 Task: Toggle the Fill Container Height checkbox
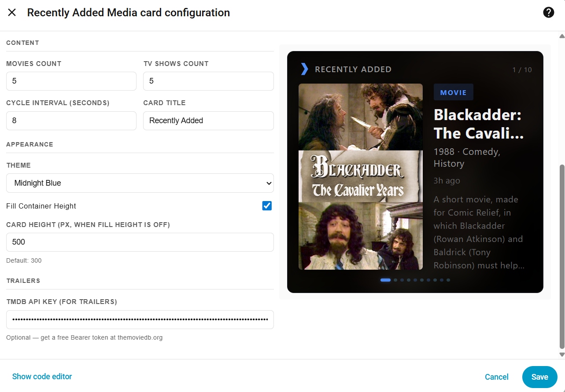pyautogui.click(x=267, y=206)
